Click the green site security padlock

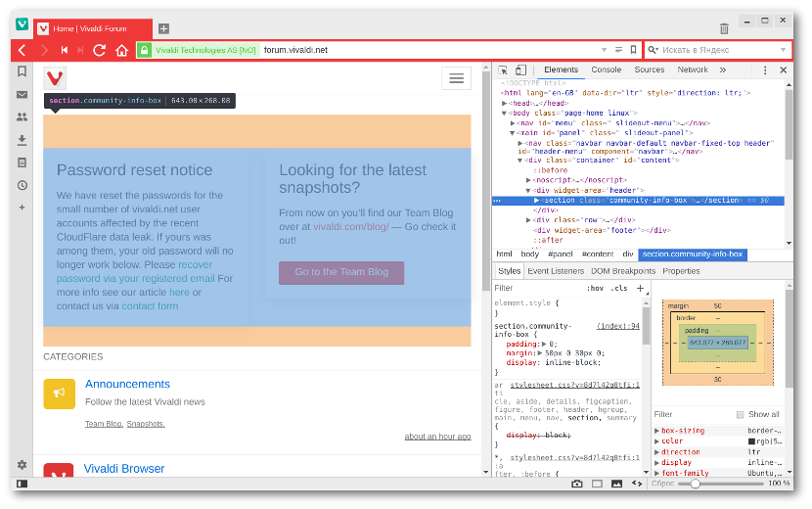pyautogui.click(x=145, y=50)
